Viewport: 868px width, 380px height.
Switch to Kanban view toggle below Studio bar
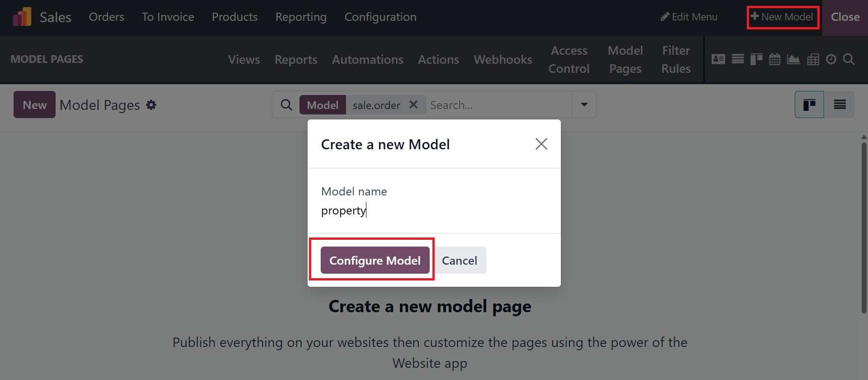[809, 105]
